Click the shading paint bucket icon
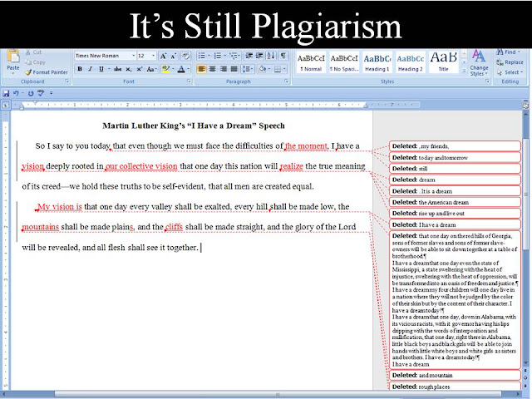The height and width of the screenshot is (399, 532). (262, 69)
